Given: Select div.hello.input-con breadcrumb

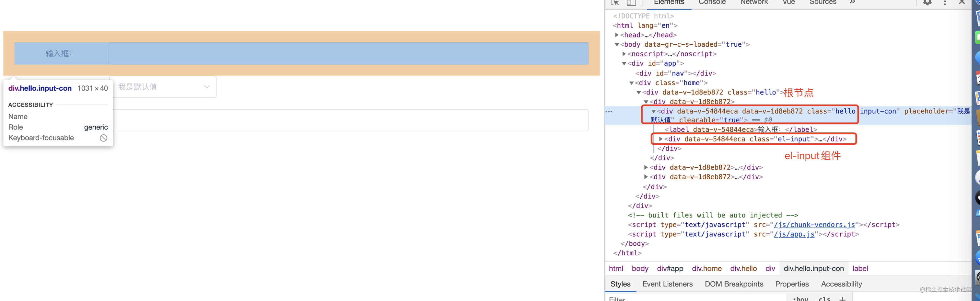Looking at the screenshot, I should point(813,268).
